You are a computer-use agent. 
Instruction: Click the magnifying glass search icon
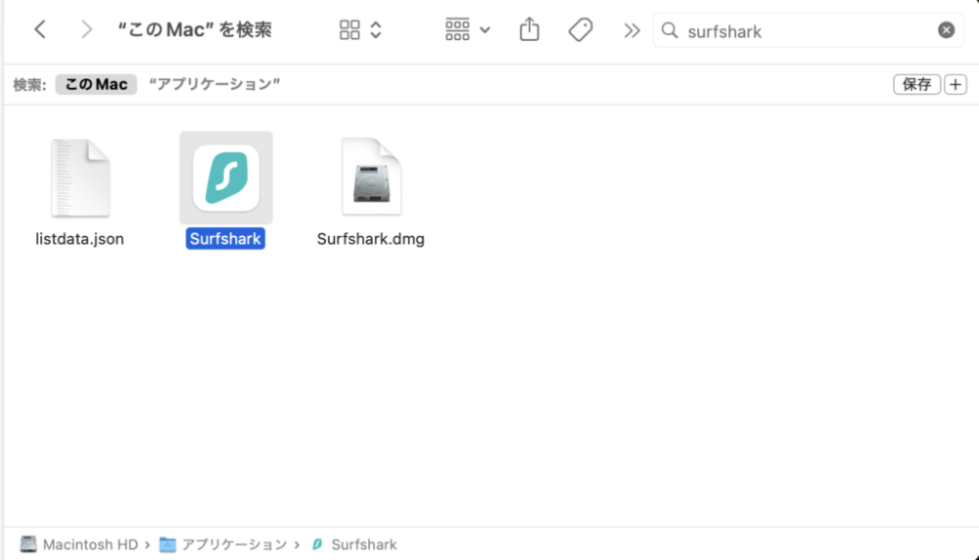pyautogui.click(x=670, y=30)
